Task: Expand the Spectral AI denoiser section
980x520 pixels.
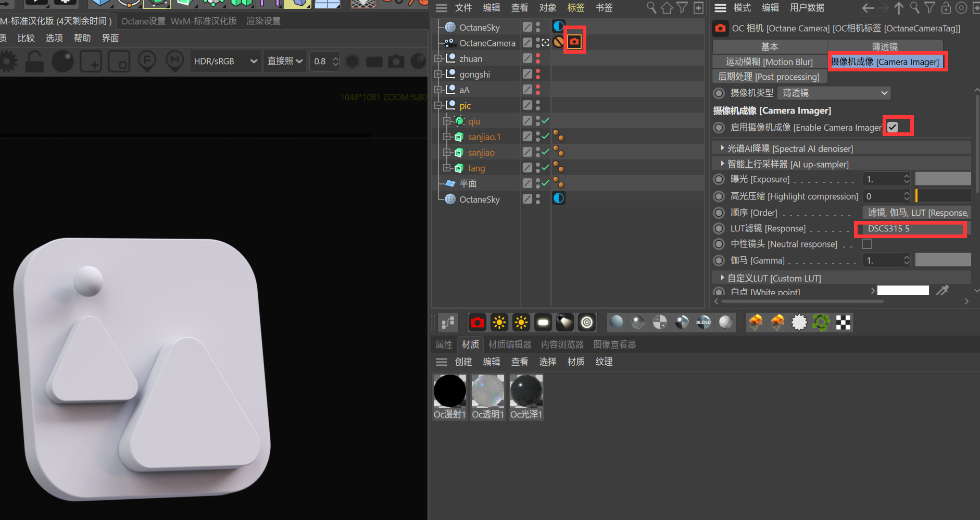Action: [722, 148]
